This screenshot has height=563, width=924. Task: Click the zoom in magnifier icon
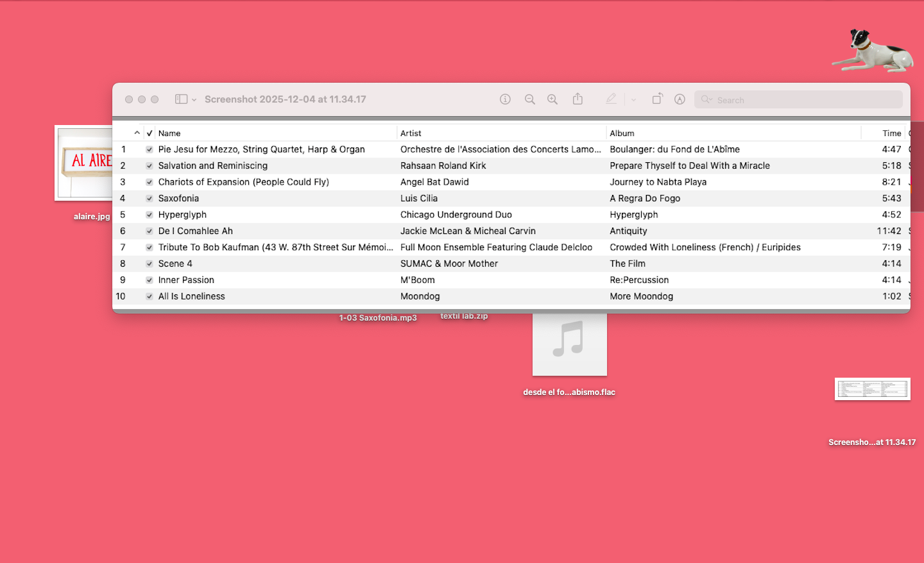coord(552,99)
